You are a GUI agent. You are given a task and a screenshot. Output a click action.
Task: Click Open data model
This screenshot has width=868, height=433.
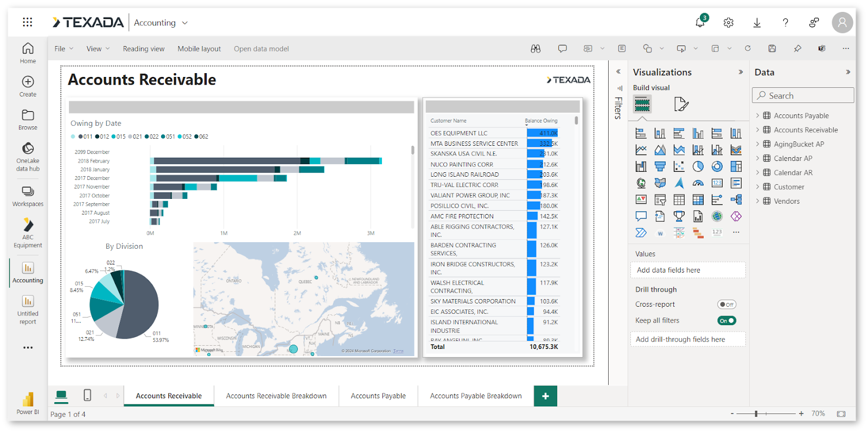pos(261,49)
